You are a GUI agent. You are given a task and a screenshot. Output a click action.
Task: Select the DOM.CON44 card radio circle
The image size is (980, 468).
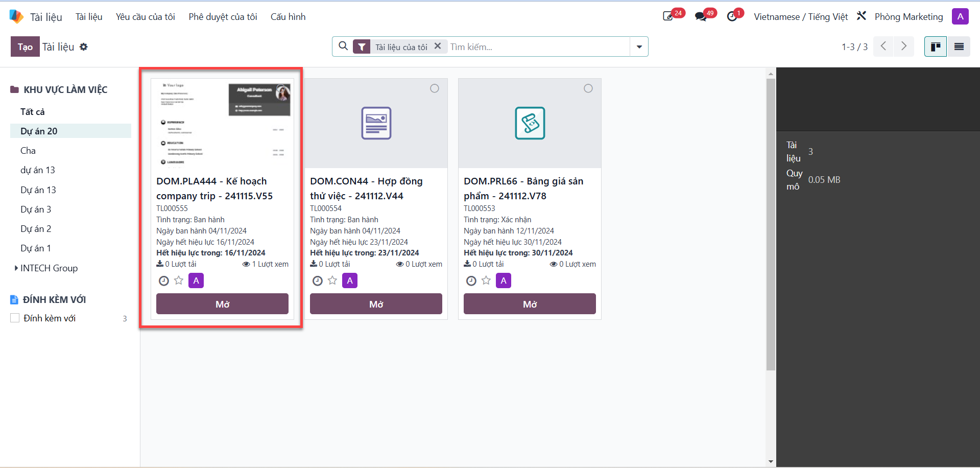point(435,88)
